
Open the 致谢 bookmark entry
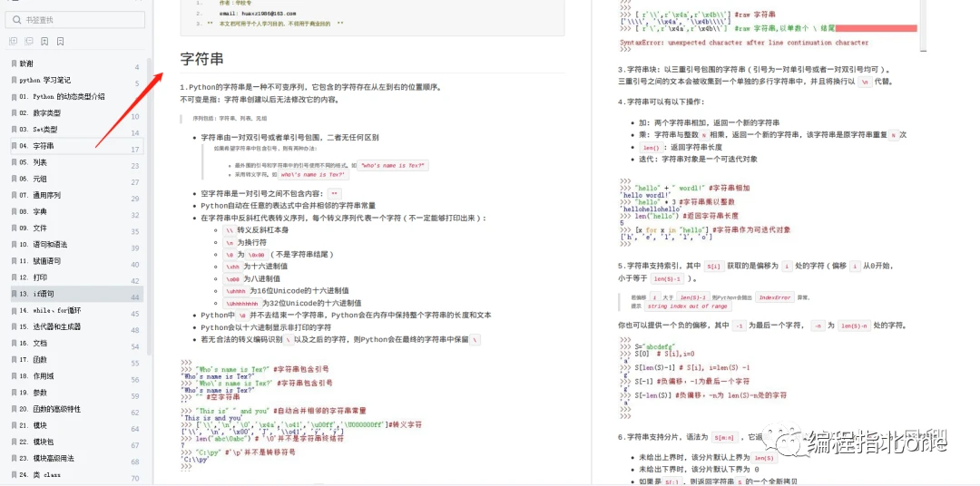[75, 63]
